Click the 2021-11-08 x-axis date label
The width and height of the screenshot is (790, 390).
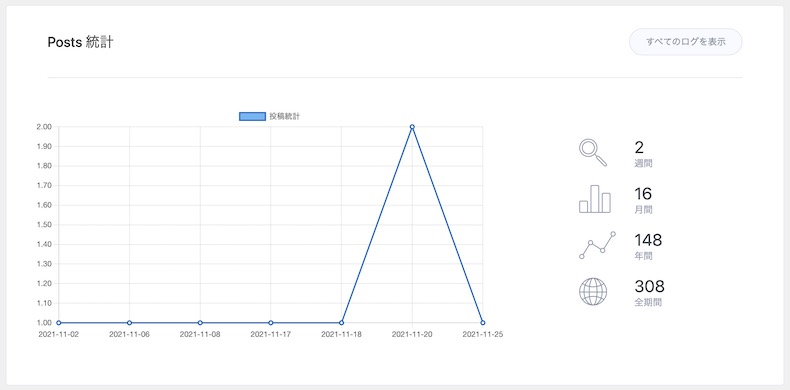[x=200, y=334]
